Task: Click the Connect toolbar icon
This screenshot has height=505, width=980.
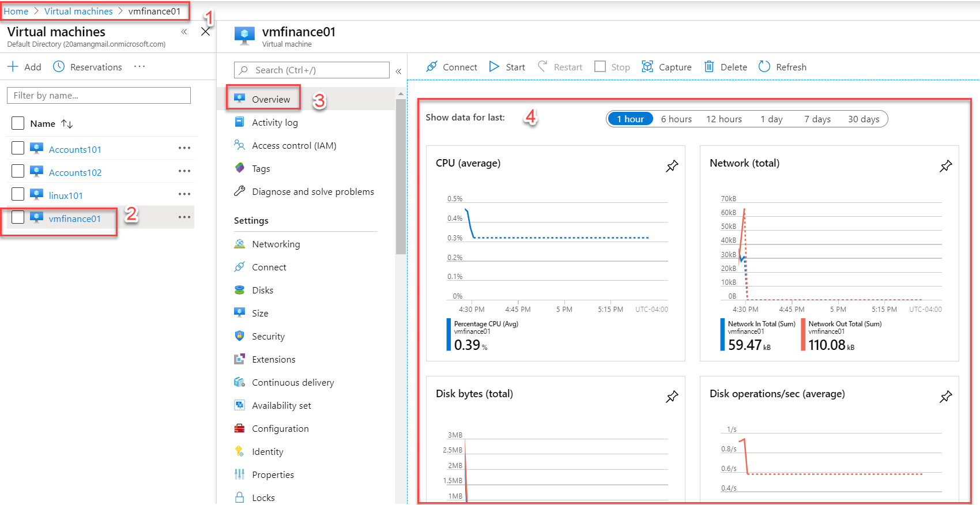Action: (x=432, y=67)
